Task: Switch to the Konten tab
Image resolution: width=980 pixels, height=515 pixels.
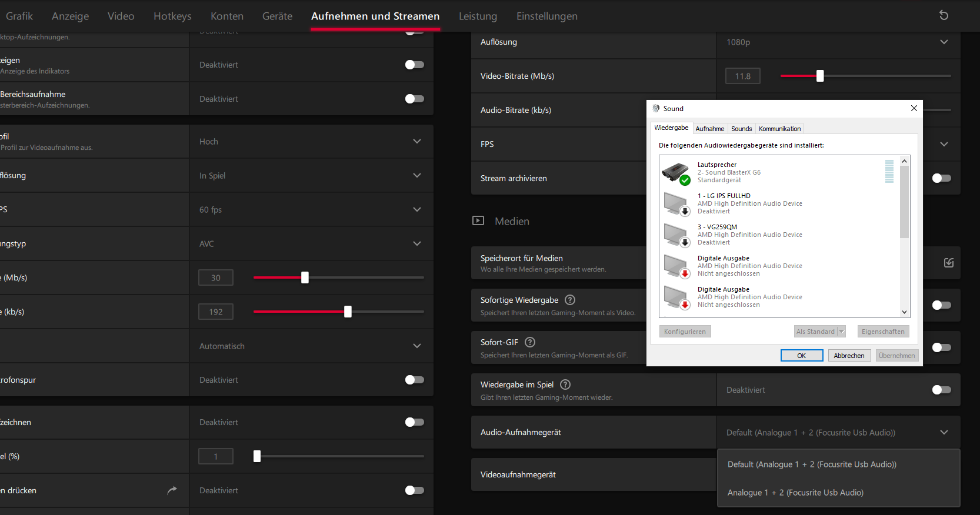Action: pyautogui.click(x=227, y=16)
